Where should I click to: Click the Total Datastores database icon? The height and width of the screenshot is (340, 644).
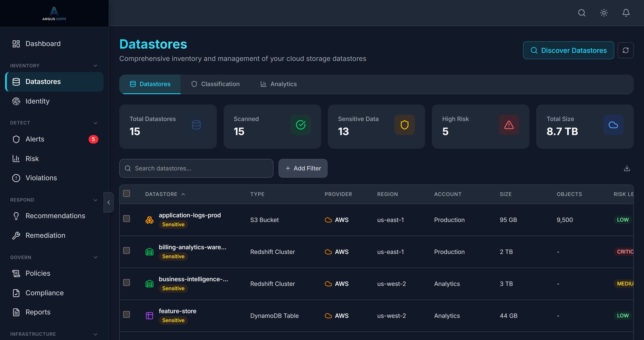tap(196, 125)
